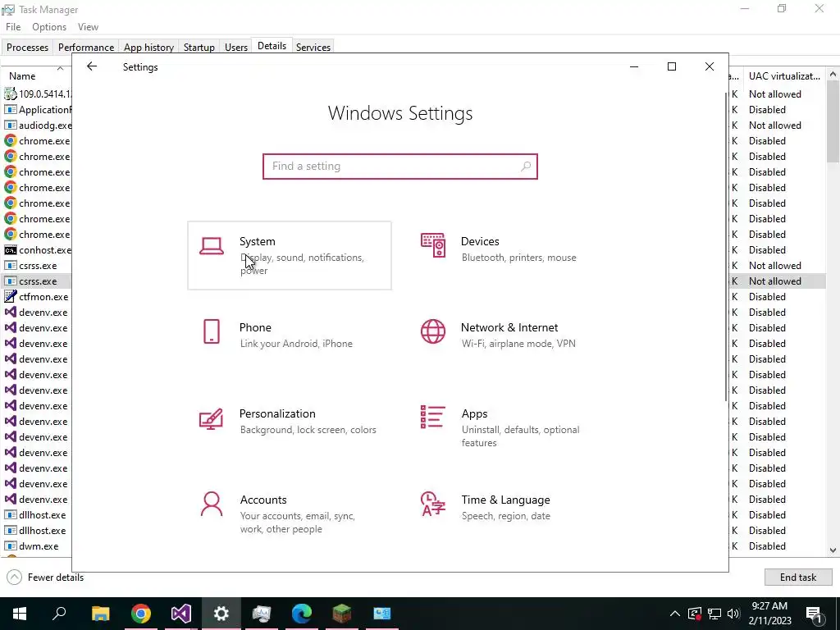Viewport: 840px width, 630px height.
Task: Click the Name column sort arrow
Action: click(60, 68)
